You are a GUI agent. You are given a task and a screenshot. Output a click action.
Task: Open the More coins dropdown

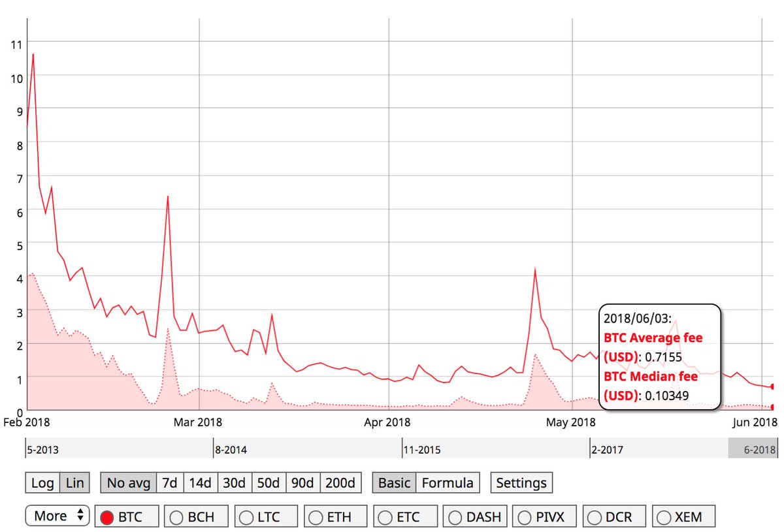click(x=57, y=516)
